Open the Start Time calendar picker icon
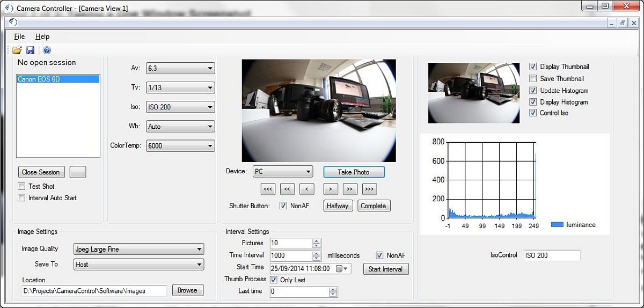Image resolution: width=644 pixels, height=308 pixels. click(x=342, y=269)
